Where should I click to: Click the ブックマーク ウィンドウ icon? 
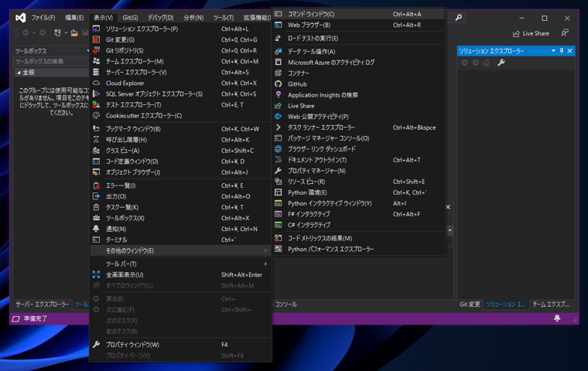click(97, 129)
